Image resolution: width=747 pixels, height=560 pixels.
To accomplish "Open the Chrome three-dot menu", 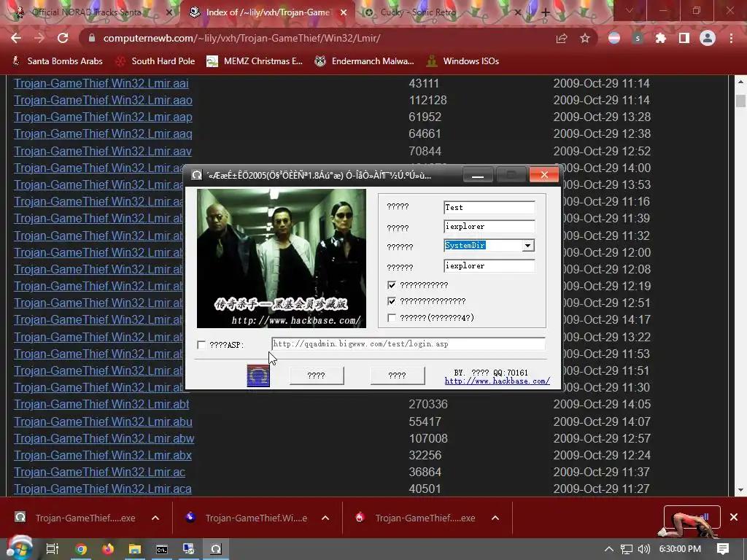I will pos(731,38).
